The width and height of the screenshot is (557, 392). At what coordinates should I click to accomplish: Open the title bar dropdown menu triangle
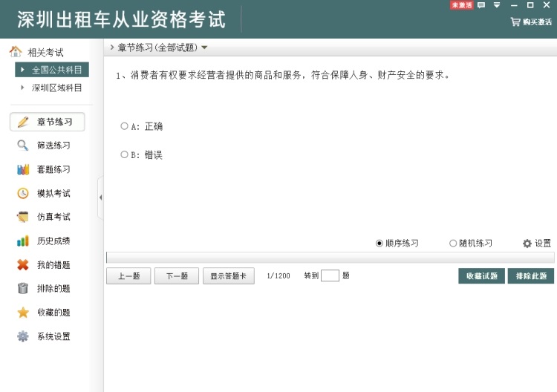(x=497, y=5)
